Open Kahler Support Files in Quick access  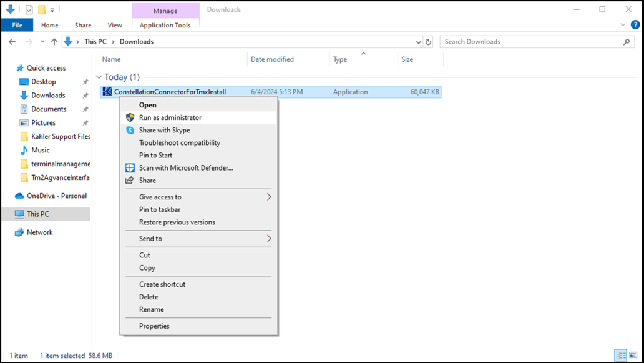(x=61, y=136)
